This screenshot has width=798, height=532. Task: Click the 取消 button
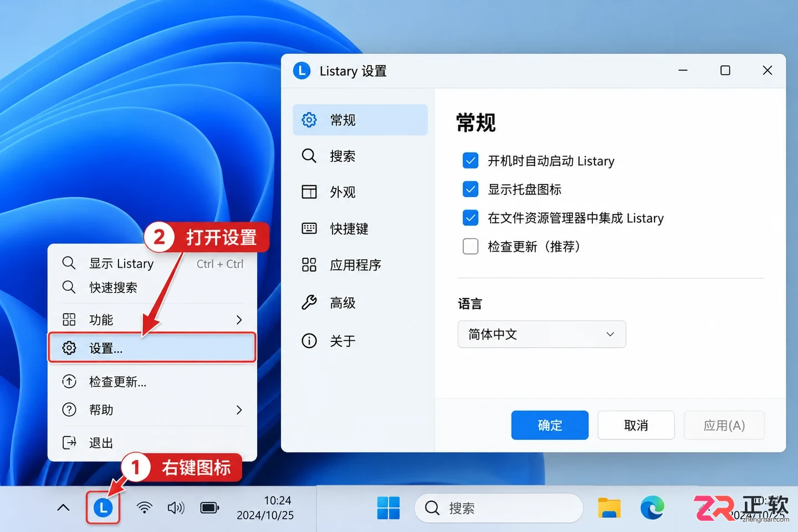[x=636, y=425]
